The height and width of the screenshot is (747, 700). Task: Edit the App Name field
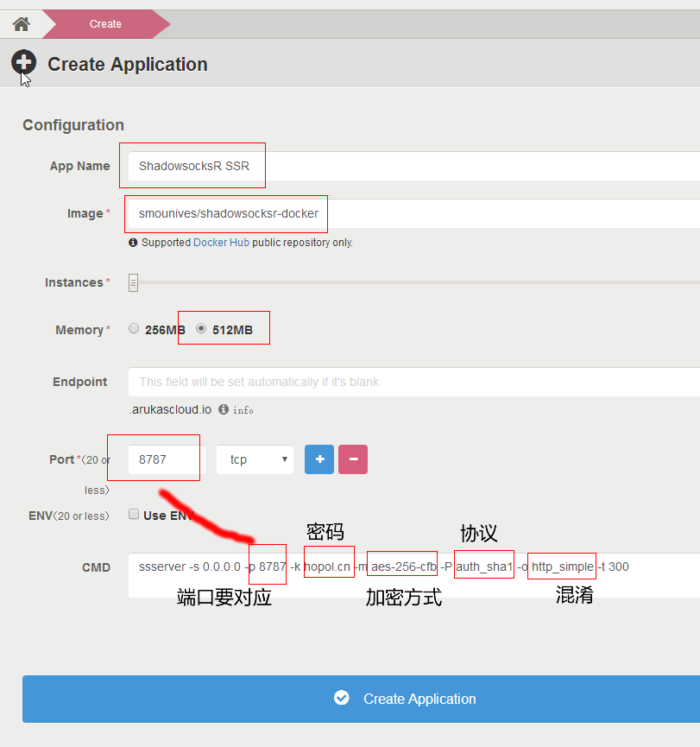click(413, 166)
